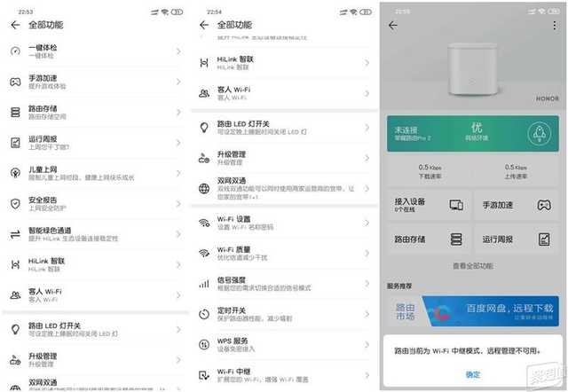Tap the back arrow on the middle 全部功能 screen
This screenshot has width=568, height=392.
coord(204,25)
